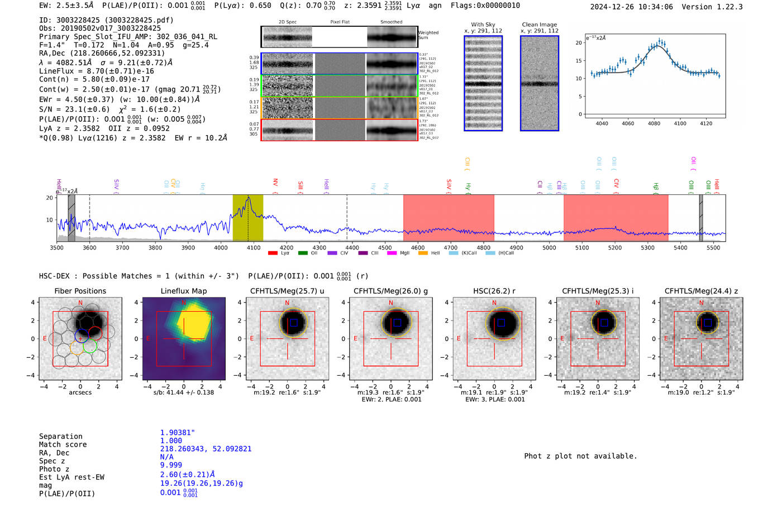The width and height of the screenshot is (782, 532).
Task: Click the 2024-12-26 10:34:06 timestamp
Action: pyautogui.click(x=632, y=7)
